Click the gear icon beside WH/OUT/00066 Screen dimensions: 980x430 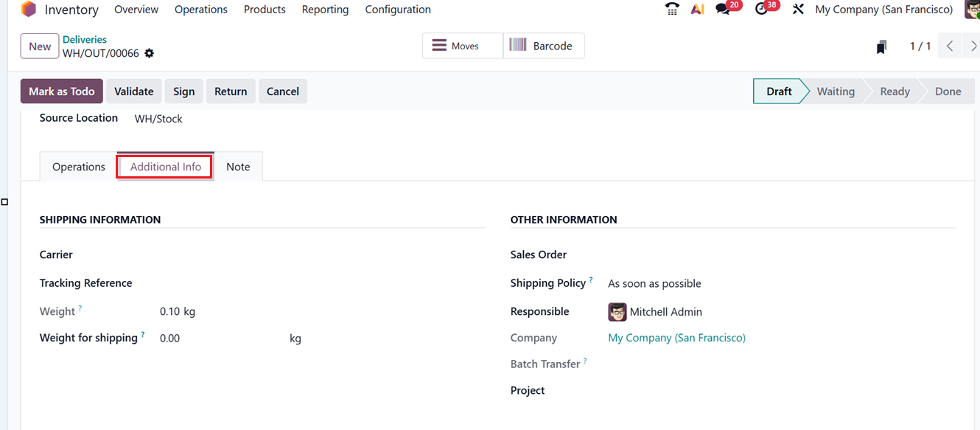pyautogui.click(x=150, y=53)
